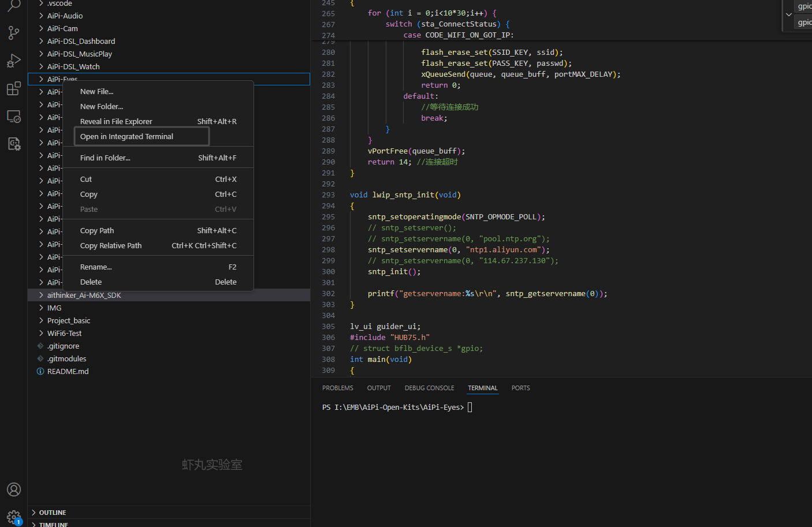Screen dimensions: 812x527
Task: Open the Manage gear settings menu
Action: click(x=14, y=517)
